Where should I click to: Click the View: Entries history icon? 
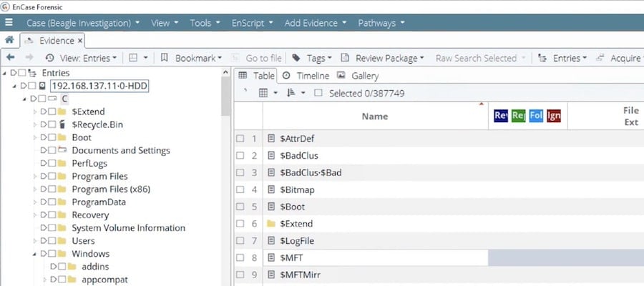pos(50,58)
